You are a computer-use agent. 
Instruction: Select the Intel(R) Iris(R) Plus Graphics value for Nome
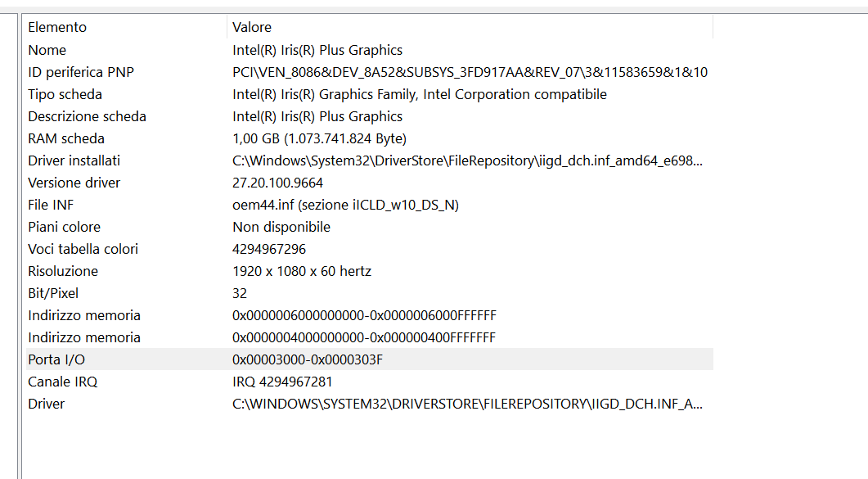pyautogui.click(x=317, y=50)
